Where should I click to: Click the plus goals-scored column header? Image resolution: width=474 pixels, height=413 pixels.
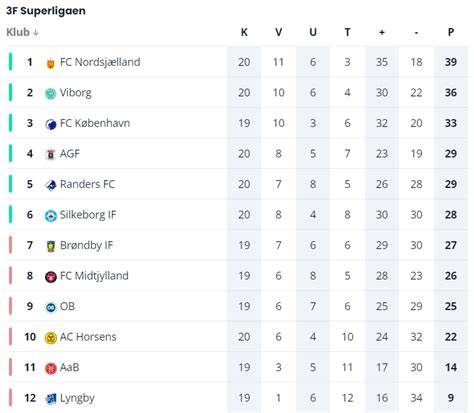pos(382,32)
